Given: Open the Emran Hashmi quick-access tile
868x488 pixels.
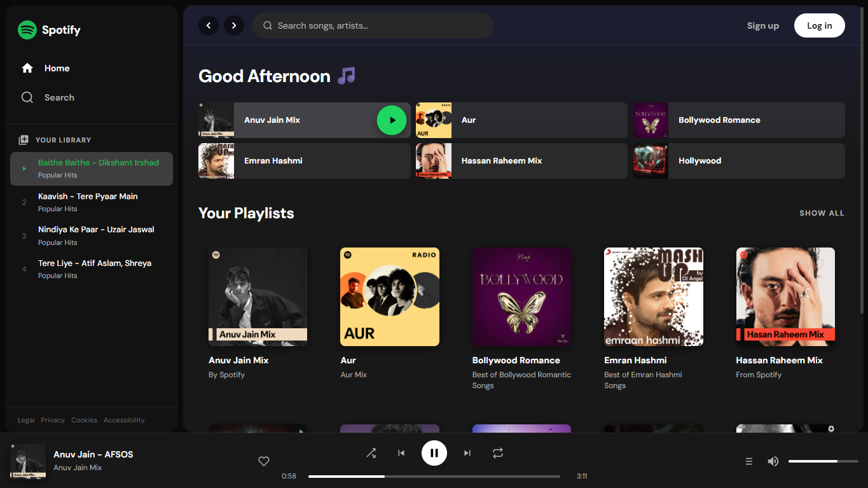Looking at the screenshot, I should (x=305, y=161).
